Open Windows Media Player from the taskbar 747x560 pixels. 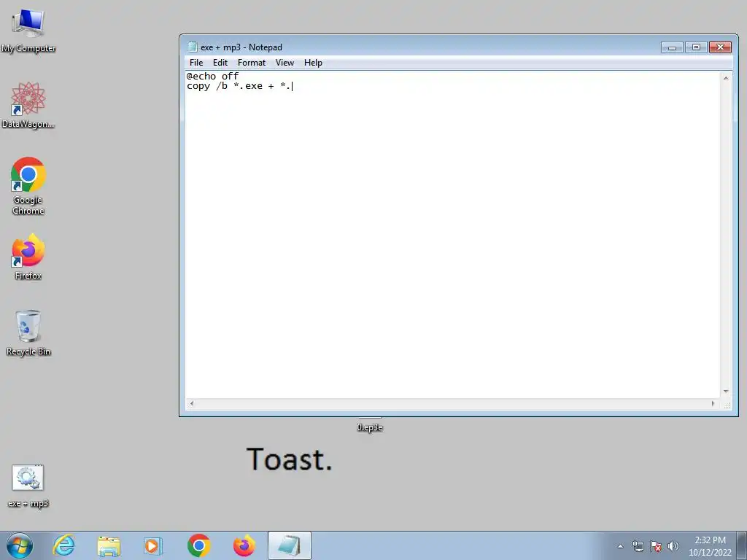pos(153,545)
